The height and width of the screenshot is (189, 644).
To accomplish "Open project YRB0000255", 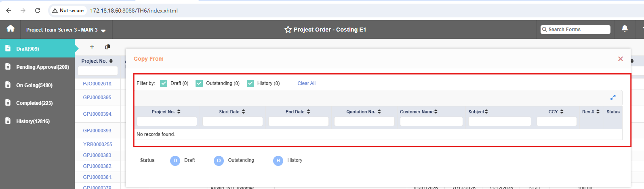I will 98,144.
